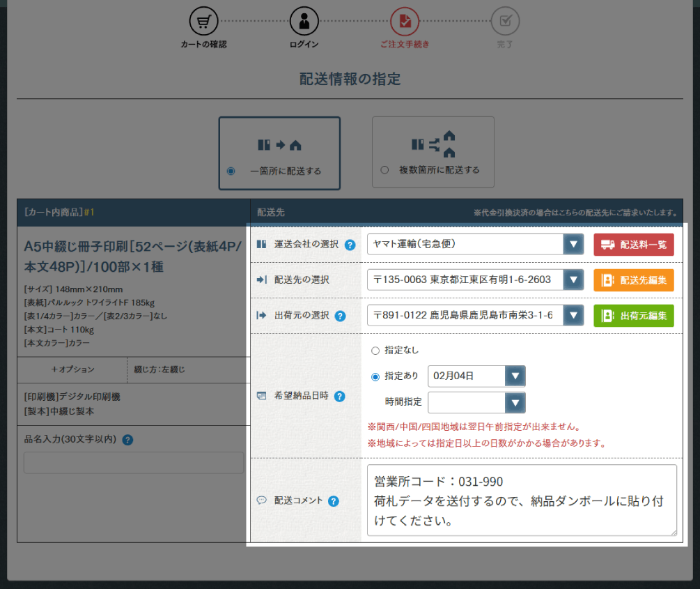Open the 02月04日 date dropdown
700x589 pixels.
tap(476, 376)
